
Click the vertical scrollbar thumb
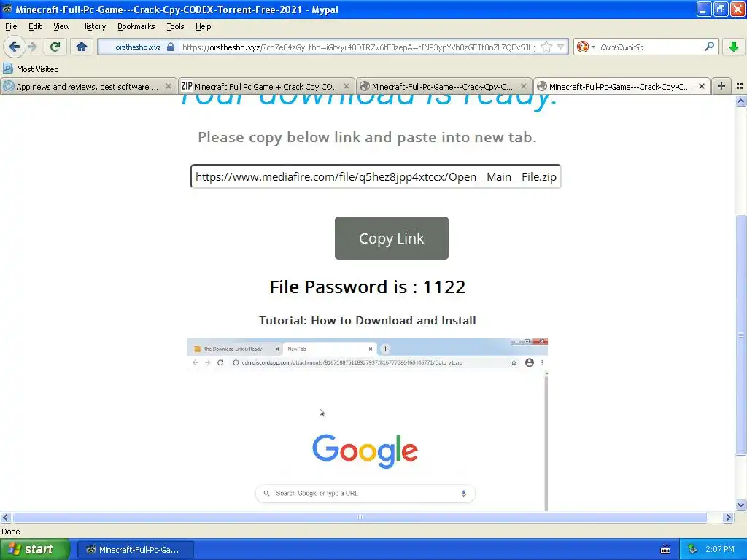[x=740, y=334]
